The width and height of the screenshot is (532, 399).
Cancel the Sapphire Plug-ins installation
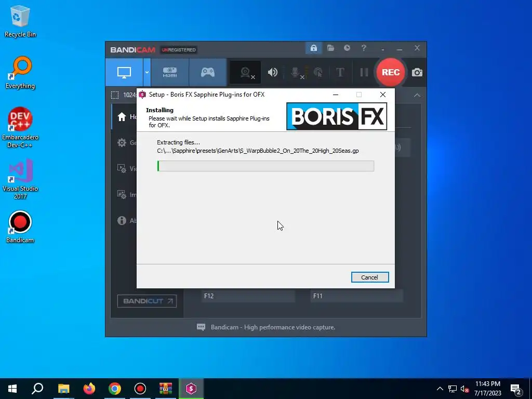369,277
